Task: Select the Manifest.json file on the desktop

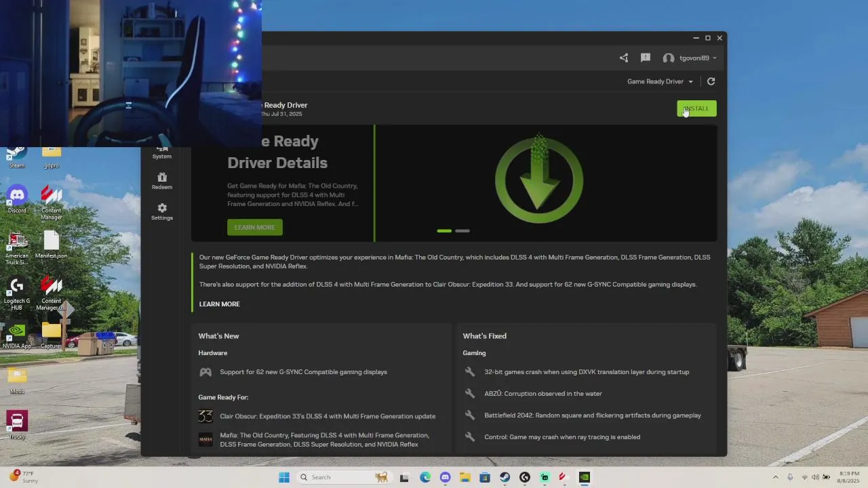Action: point(52,245)
